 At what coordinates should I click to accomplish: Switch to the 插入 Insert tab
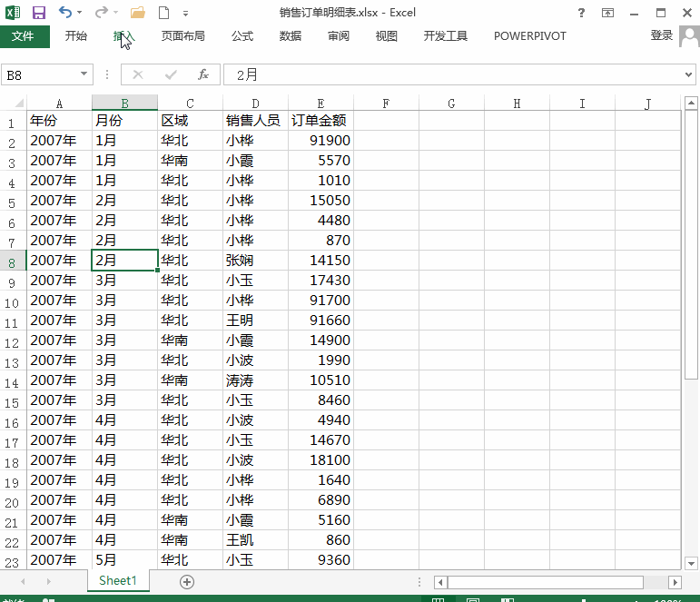[x=123, y=36]
